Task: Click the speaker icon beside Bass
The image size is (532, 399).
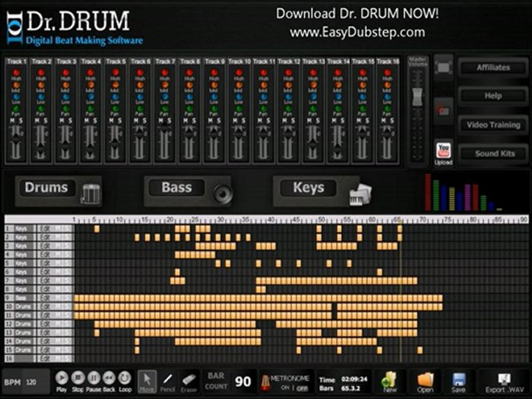Action: pos(223,193)
